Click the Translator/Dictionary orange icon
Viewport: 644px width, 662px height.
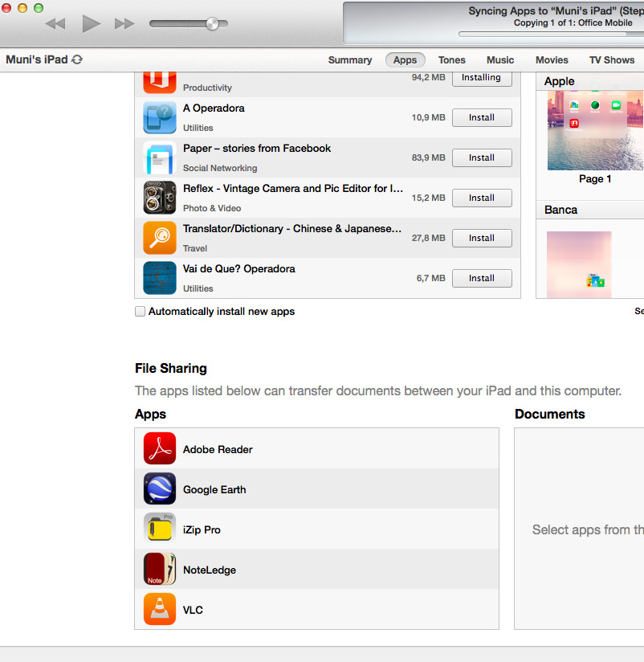point(159,238)
